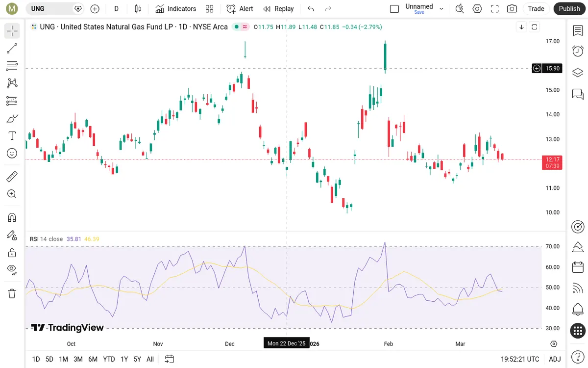Set range to 6M
The width and height of the screenshot is (588, 368).
point(93,359)
